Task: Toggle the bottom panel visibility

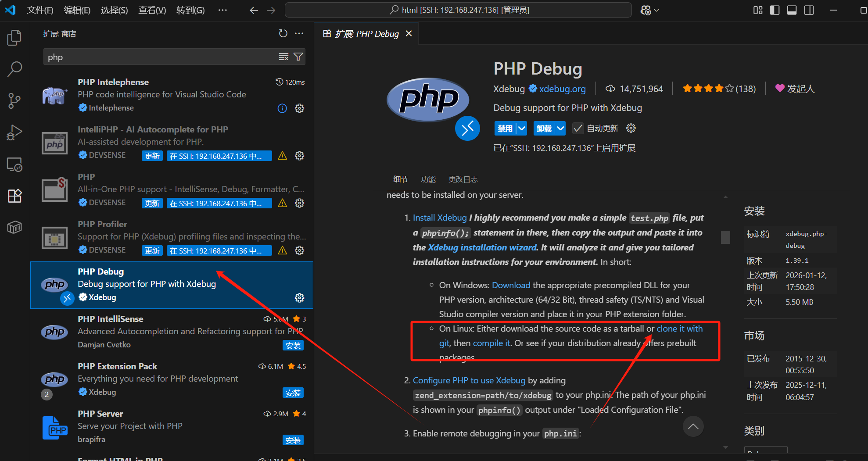Action: pyautogui.click(x=792, y=10)
